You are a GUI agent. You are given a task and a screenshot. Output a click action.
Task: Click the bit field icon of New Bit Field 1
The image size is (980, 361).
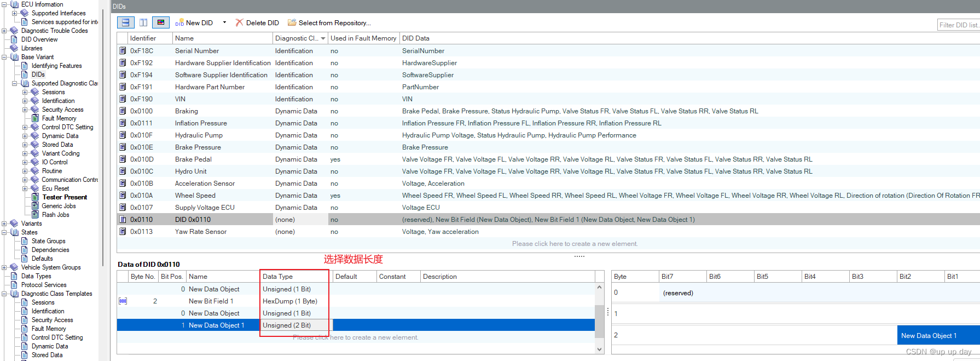123,301
